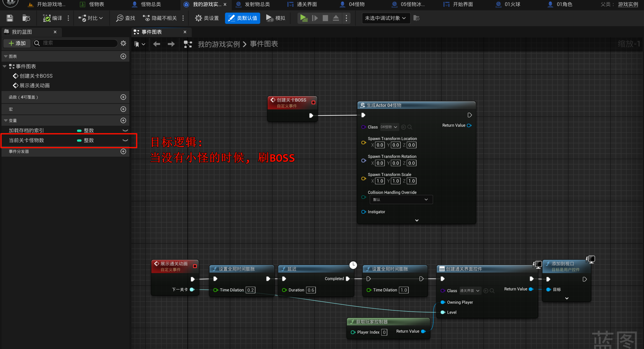Toggle the 类默认值 class defaults button
This screenshot has height=349, width=644.
click(x=242, y=18)
